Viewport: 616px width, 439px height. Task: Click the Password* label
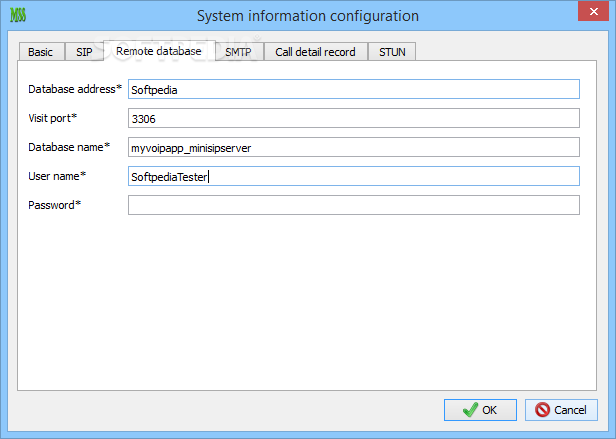55,205
